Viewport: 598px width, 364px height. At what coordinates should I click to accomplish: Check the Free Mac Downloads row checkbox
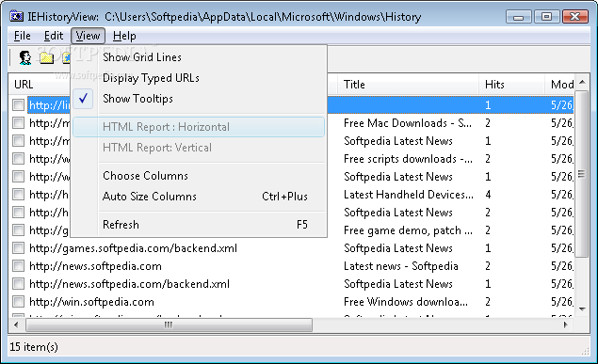18,123
